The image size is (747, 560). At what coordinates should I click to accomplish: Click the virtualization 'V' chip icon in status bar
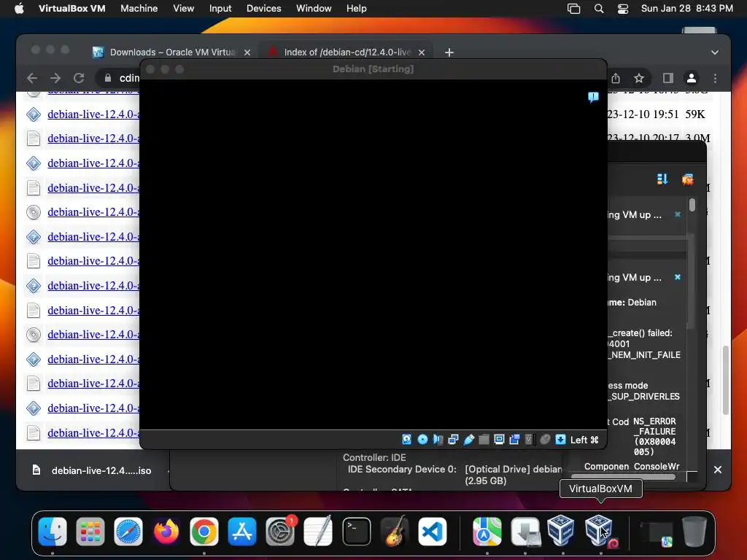coord(529,440)
